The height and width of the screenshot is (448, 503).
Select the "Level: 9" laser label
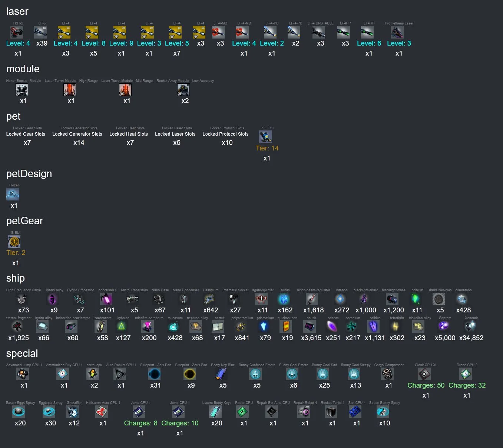click(x=121, y=43)
